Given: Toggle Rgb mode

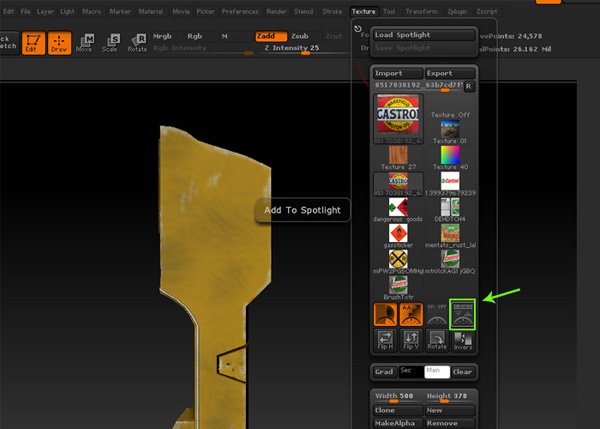Looking at the screenshot, I should point(194,36).
